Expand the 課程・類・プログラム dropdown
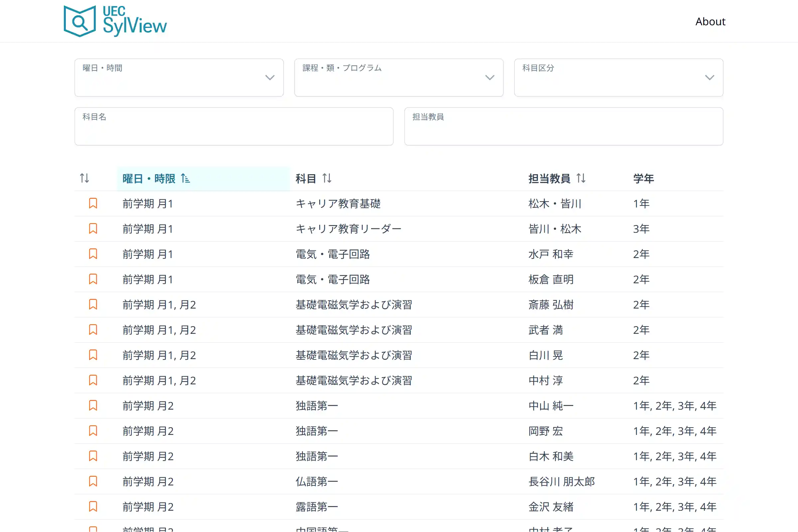798x532 pixels. coord(399,78)
